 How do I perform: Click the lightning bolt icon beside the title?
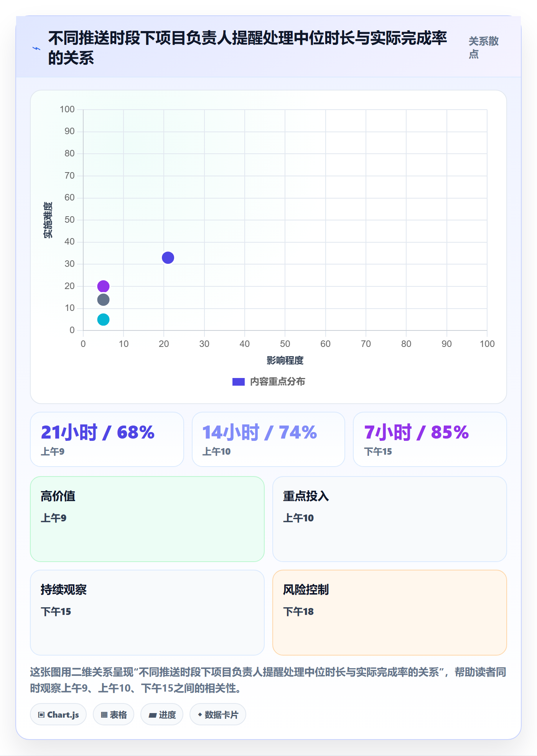click(36, 48)
